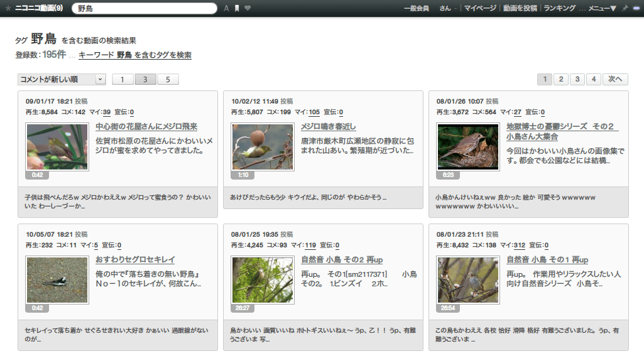Click mylist count 39 on first video

point(107,112)
